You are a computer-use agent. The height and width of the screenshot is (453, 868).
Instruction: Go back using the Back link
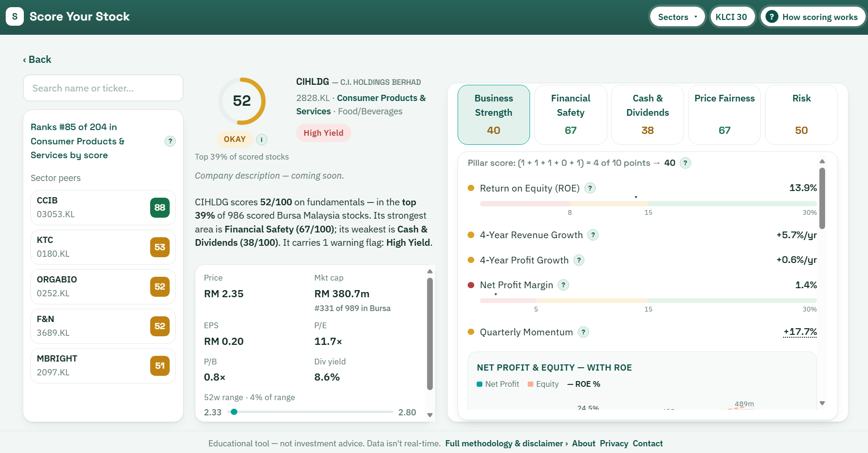[x=37, y=60]
